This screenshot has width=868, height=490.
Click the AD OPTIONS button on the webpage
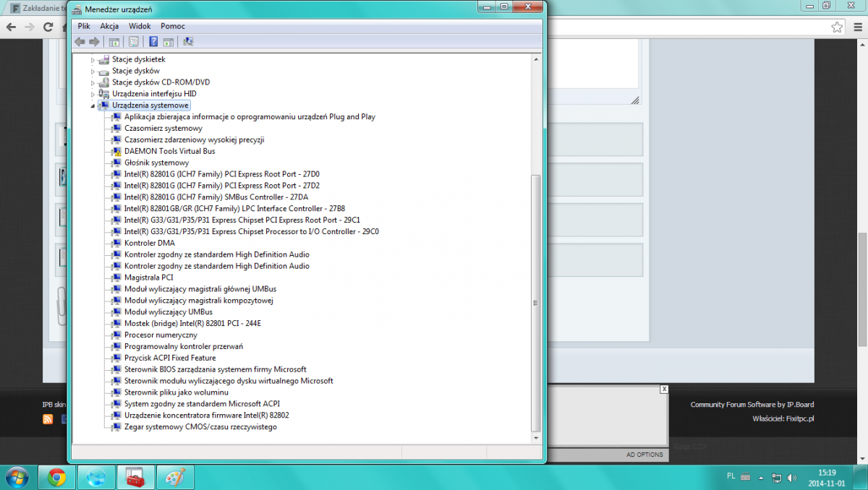point(644,455)
